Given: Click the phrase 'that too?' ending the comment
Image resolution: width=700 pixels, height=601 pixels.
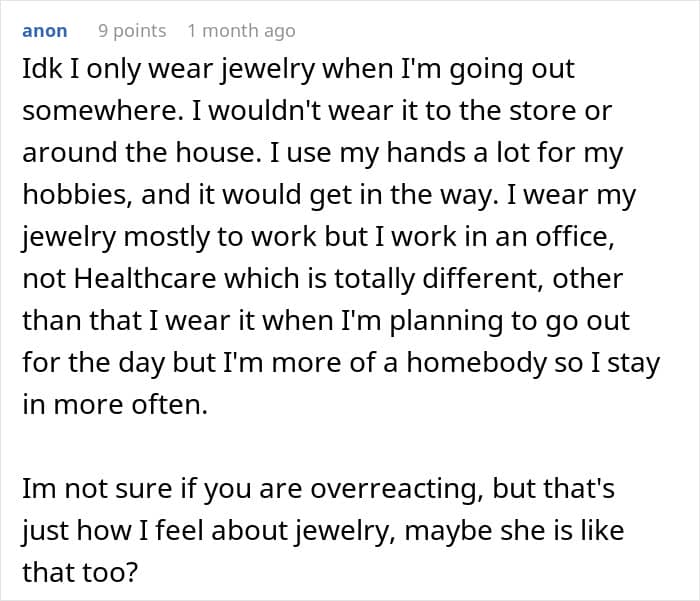Looking at the screenshot, I should [x=80, y=572].
